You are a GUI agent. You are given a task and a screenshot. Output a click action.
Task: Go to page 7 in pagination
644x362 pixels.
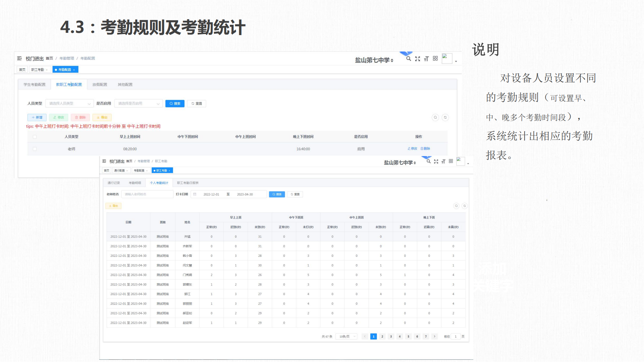coord(426,336)
